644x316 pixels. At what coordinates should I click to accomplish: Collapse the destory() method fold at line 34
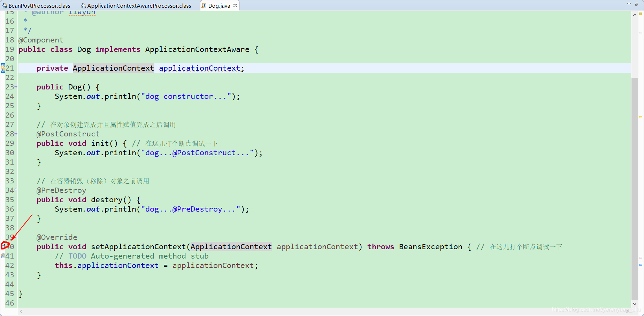16,190
